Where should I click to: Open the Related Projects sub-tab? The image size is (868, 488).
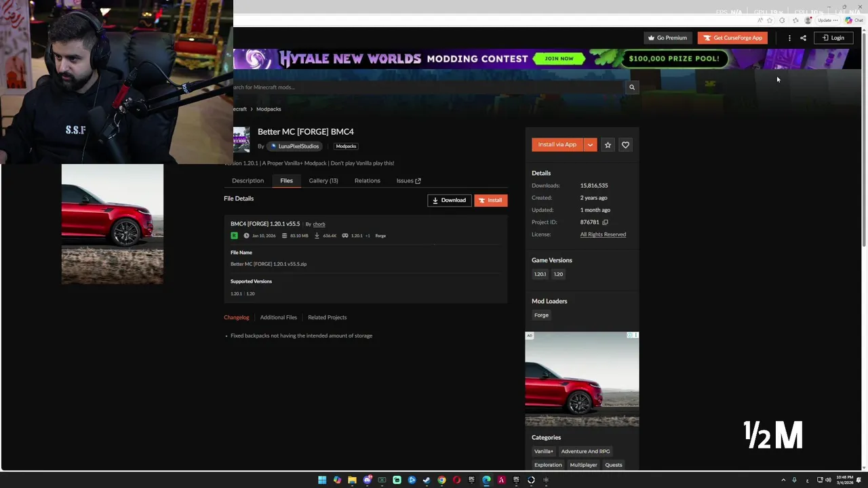coord(327,317)
